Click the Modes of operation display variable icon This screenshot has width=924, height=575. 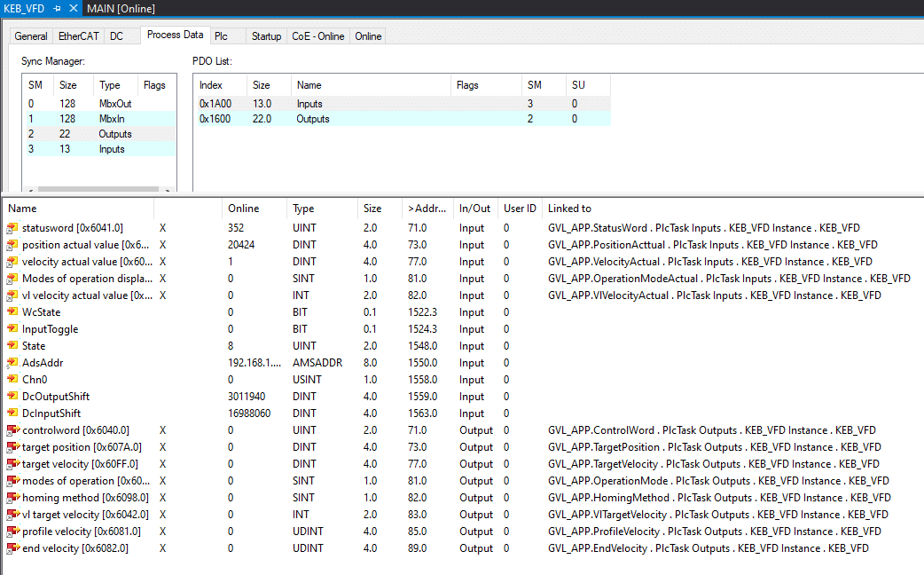click(12, 279)
